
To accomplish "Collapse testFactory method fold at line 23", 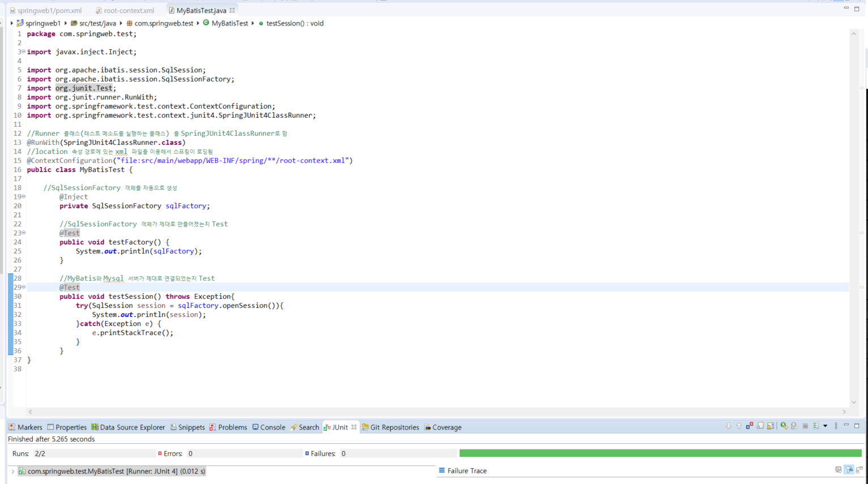I will click(x=23, y=233).
